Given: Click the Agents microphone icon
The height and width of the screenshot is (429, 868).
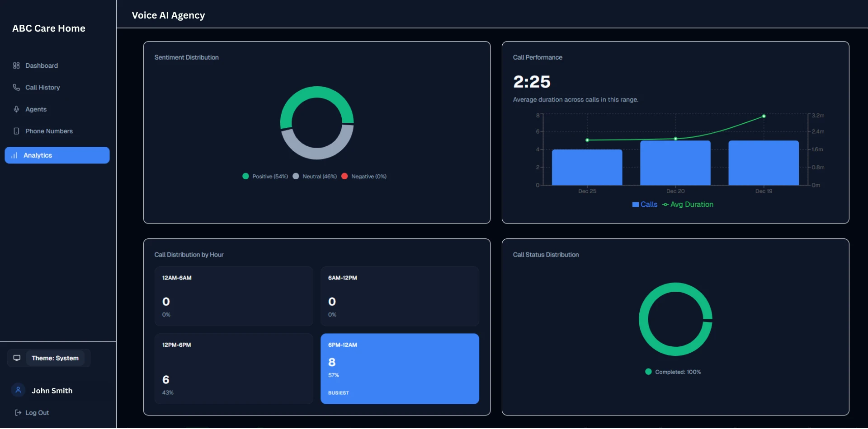Looking at the screenshot, I should coord(16,109).
